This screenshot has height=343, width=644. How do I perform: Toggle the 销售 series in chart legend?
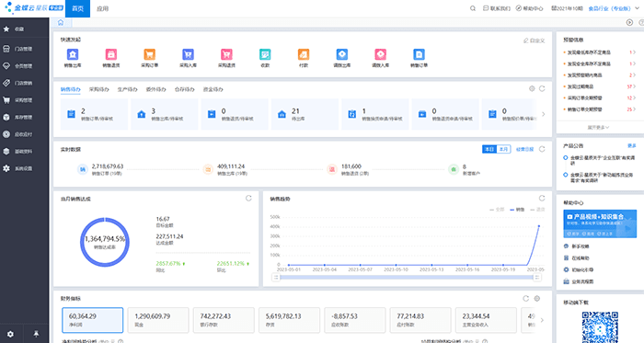517,210
